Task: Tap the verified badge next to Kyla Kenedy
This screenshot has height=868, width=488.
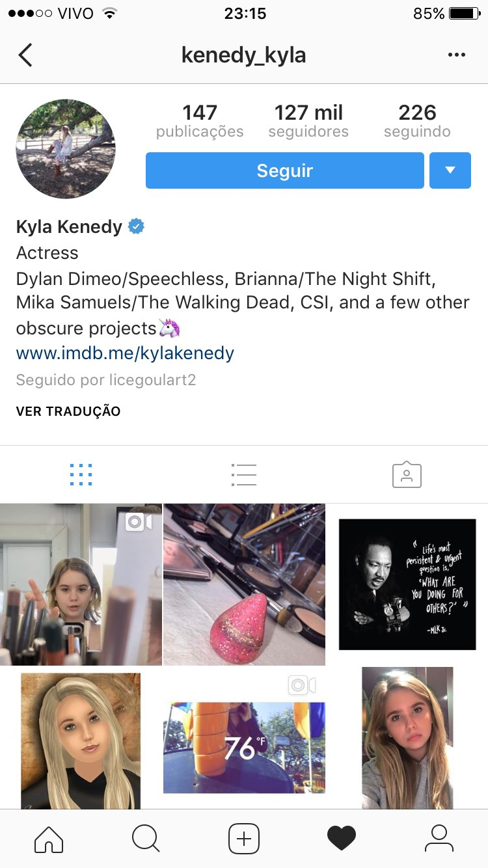Action: coord(136,226)
